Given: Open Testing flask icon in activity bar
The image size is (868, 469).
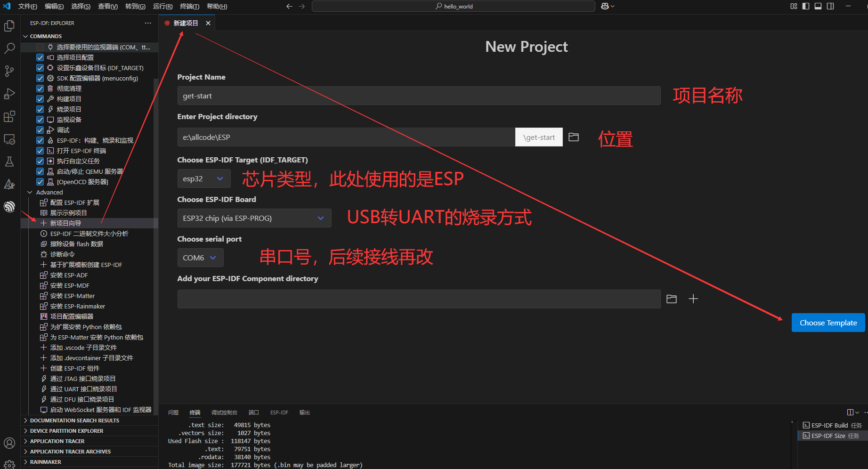Looking at the screenshot, I should pyautogui.click(x=9, y=162).
